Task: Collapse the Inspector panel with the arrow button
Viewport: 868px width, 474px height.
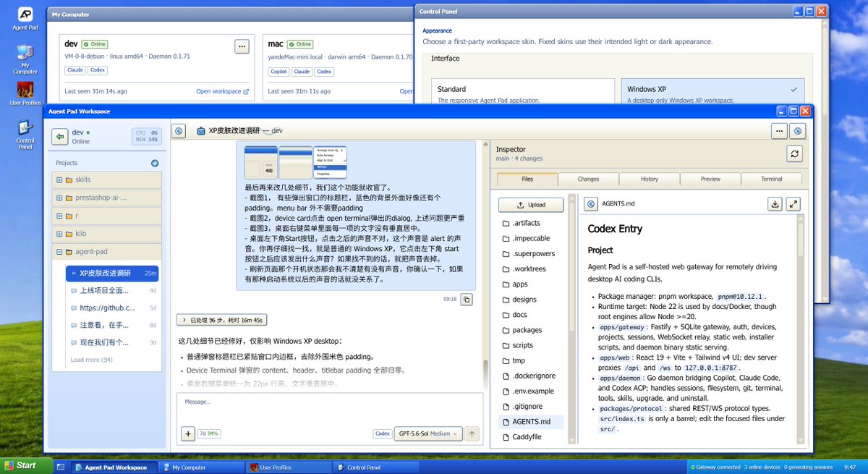Action: [798, 131]
